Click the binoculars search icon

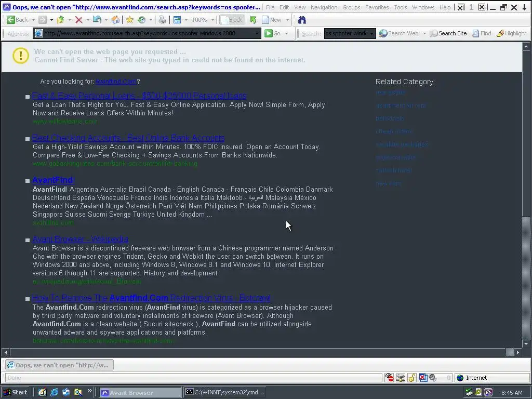302,20
